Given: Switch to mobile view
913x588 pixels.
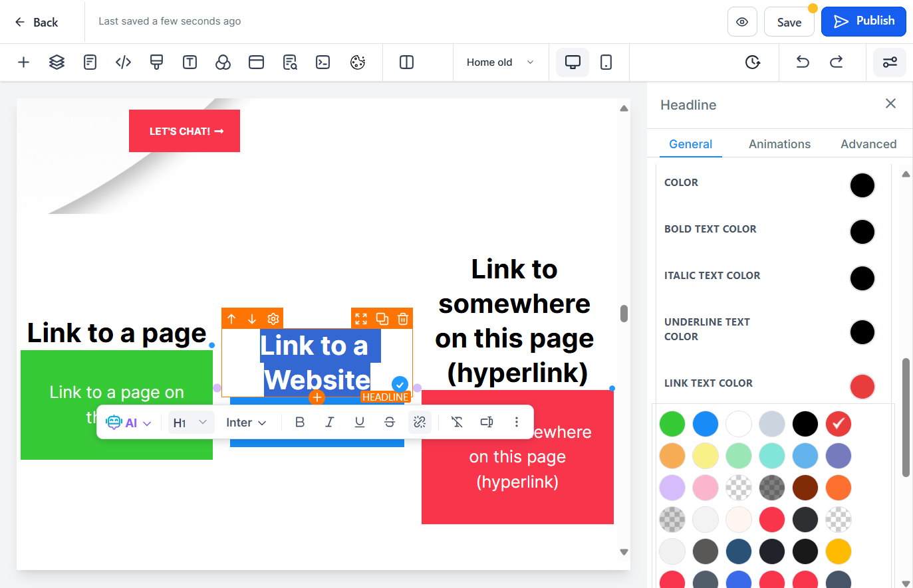Looking at the screenshot, I should (x=606, y=62).
